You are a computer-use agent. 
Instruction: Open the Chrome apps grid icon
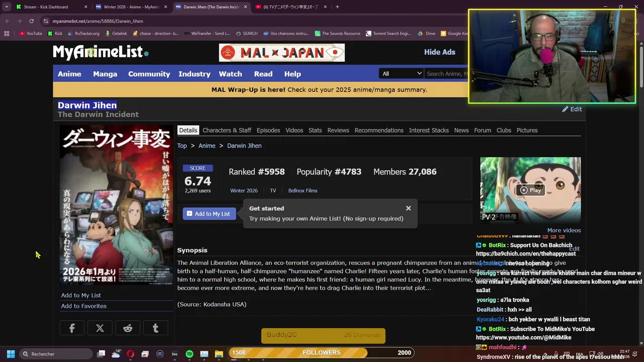point(7,34)
